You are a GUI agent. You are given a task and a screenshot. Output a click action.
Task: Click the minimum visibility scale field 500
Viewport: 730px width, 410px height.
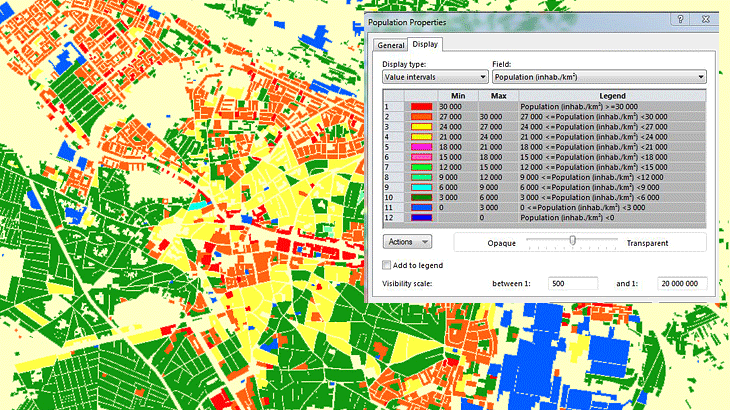572,284
